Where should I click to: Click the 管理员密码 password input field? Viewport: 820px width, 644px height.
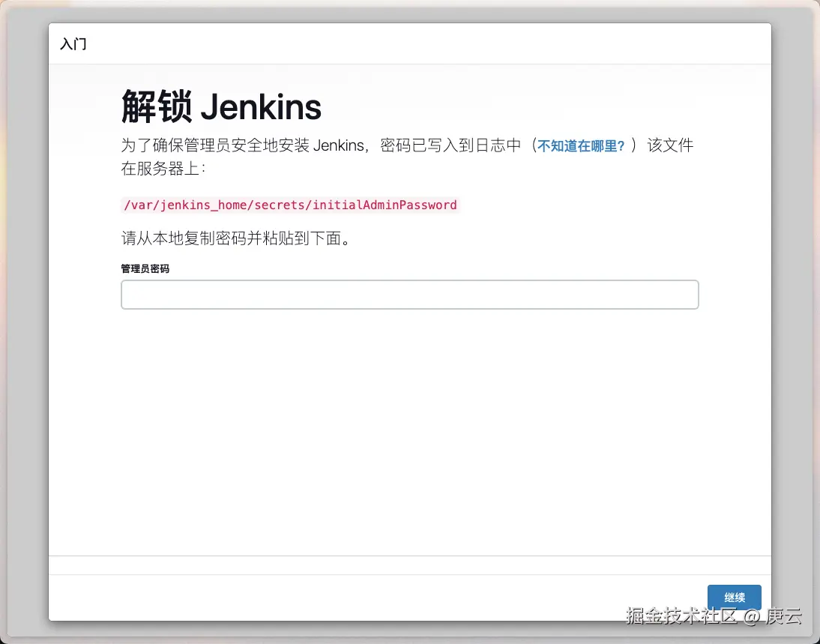tap(409, 295)
